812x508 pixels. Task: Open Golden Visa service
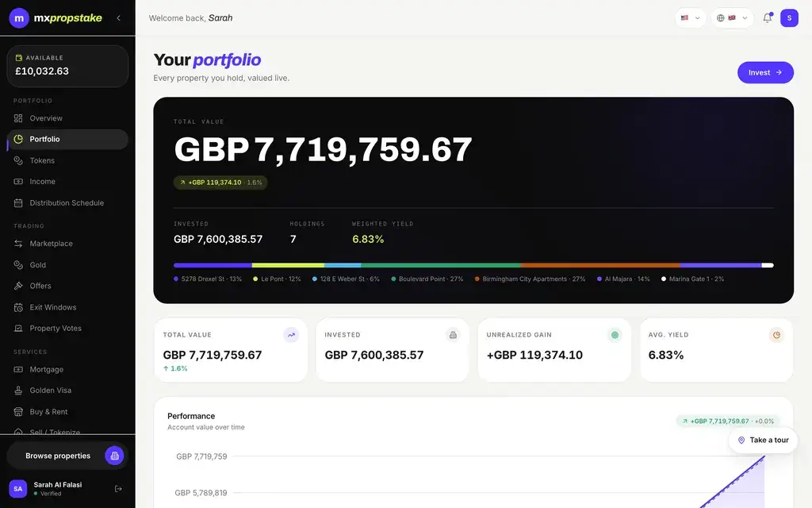click(67, 391)
